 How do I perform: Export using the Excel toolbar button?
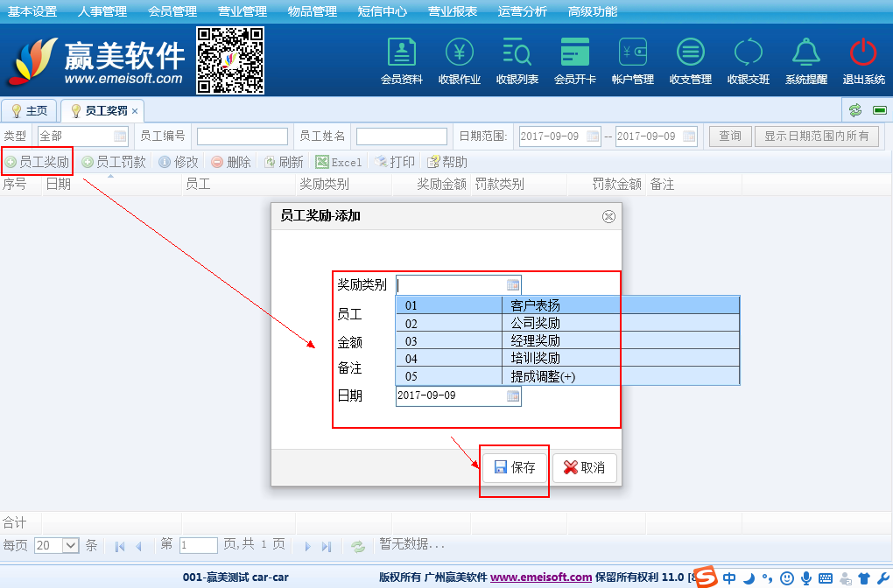coord(339,162)
